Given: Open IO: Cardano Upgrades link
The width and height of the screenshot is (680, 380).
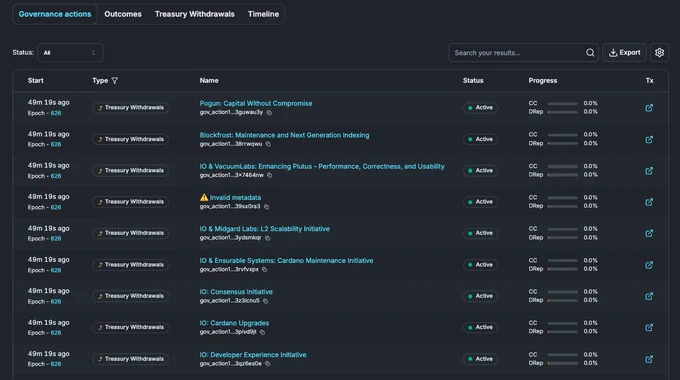Looking at the screenshot, I should (x=234, y=323).
